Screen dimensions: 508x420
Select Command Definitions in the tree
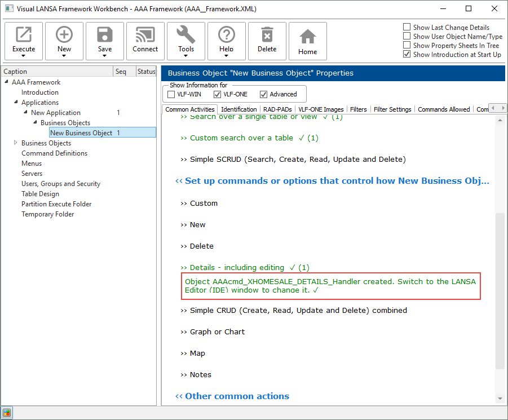tap(54, 153)
